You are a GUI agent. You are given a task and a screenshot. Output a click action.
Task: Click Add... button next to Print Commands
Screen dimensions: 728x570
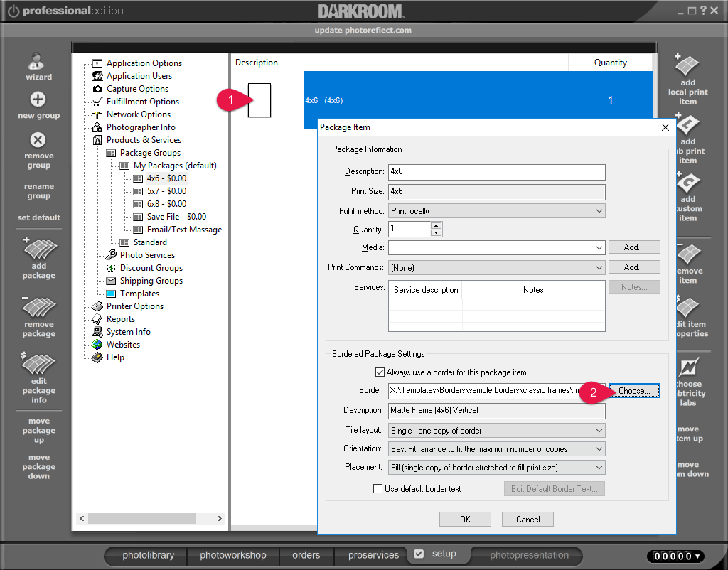click(x=633, y=267)
